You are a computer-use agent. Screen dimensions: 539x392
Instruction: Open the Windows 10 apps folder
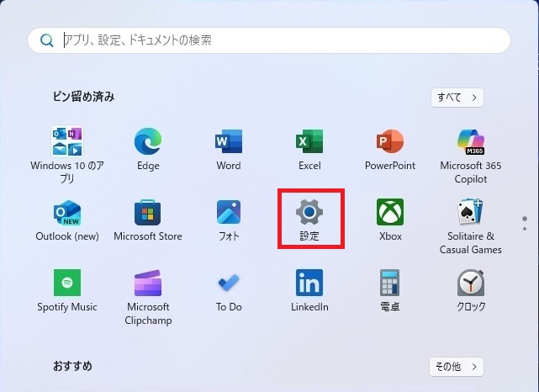coord(67,141)
